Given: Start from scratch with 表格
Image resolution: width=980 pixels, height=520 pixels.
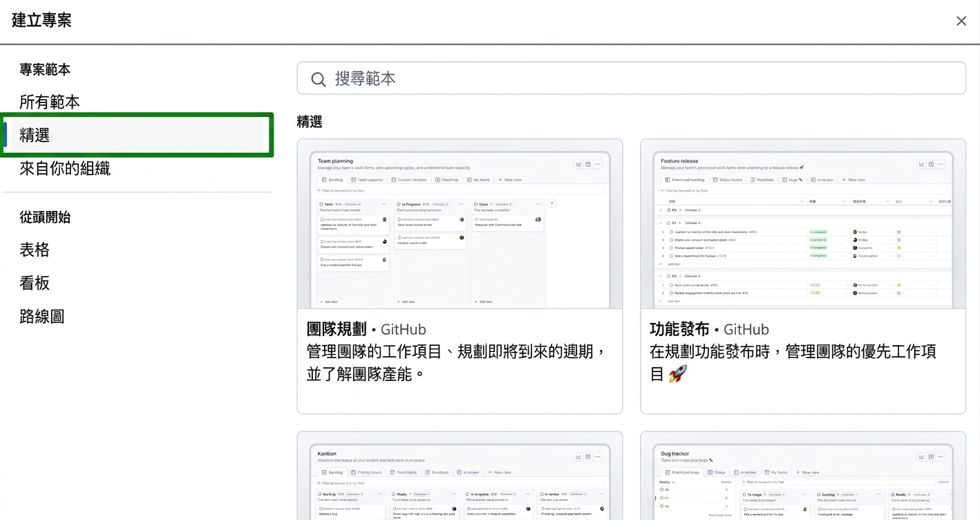Looking at the screenshot, I should pyautogui.click(x=35, y=250).
